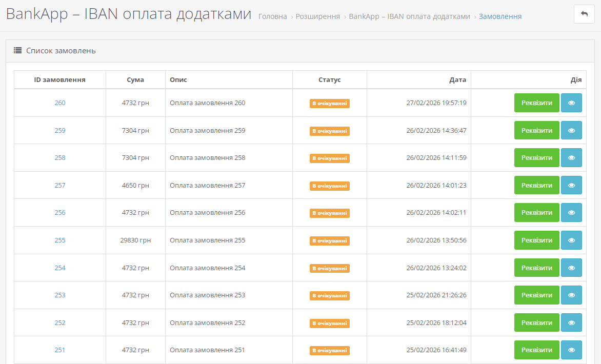Viewport: 601px width, 364px height.
Task: Click the В очікуванні status badge for order 257
Action: pos(329,186)
